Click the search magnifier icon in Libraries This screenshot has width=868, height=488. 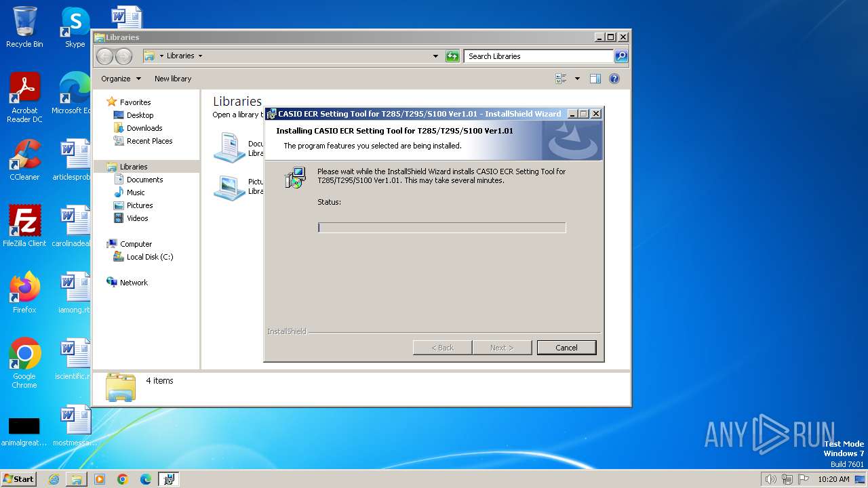(x=621, y=56)
